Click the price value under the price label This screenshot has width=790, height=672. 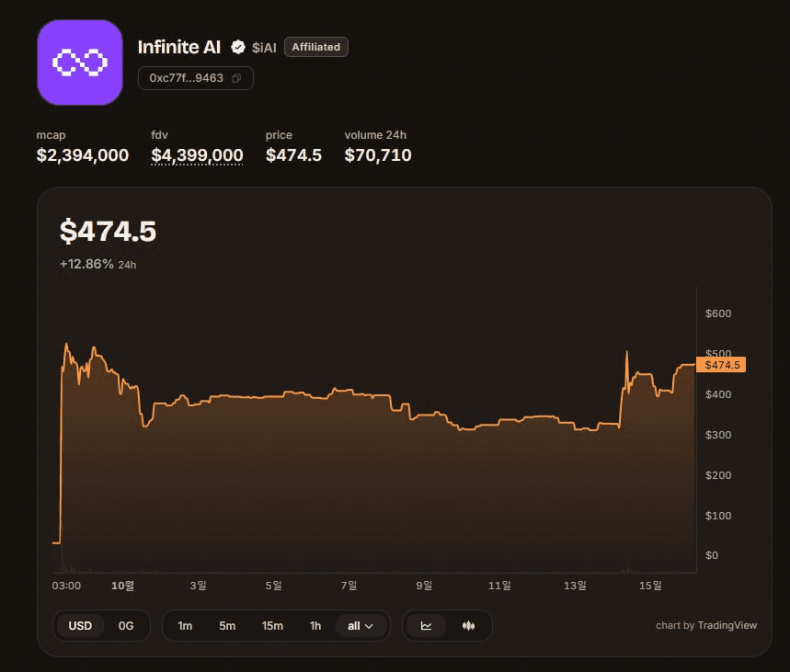(293, 155)
